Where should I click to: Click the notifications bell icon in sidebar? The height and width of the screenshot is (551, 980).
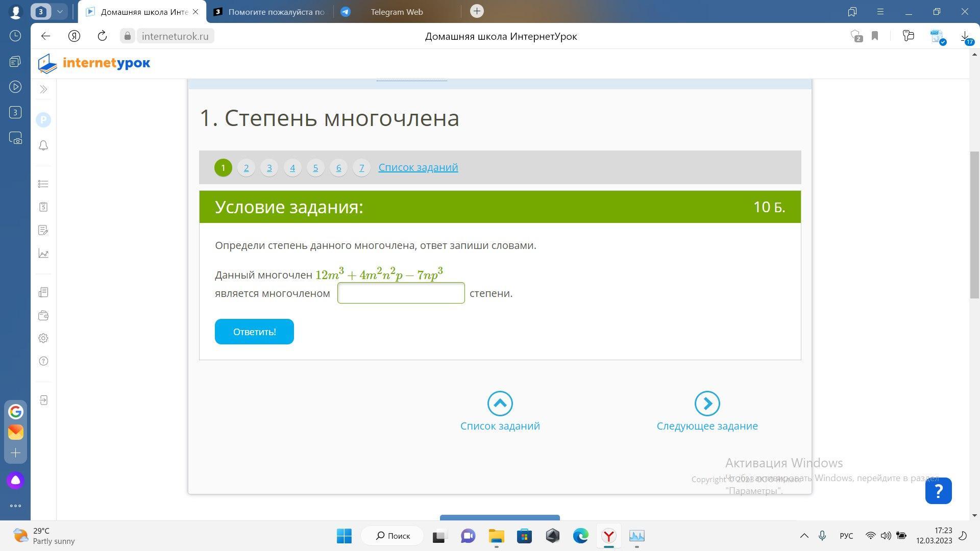pos(43,146)
